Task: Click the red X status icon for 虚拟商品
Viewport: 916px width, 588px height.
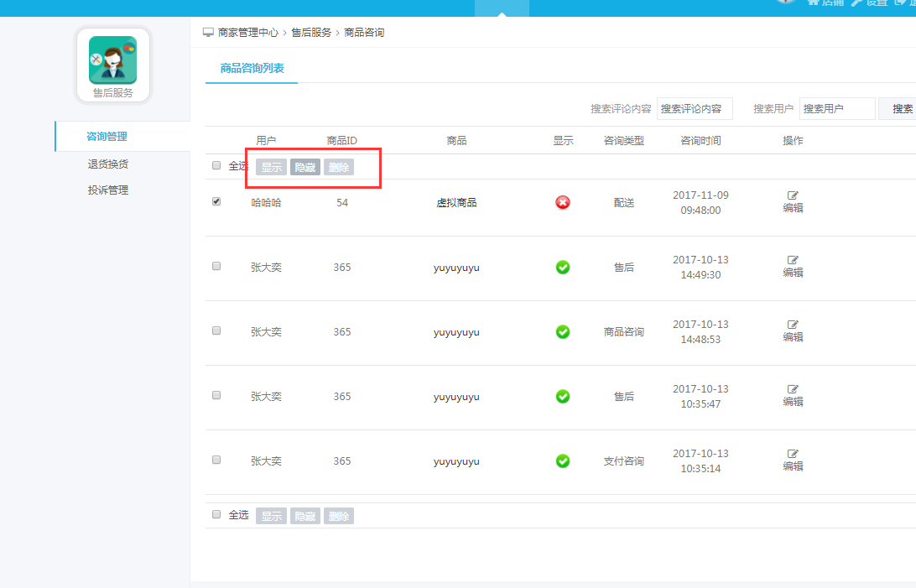Action: click(x=563, y=202)
